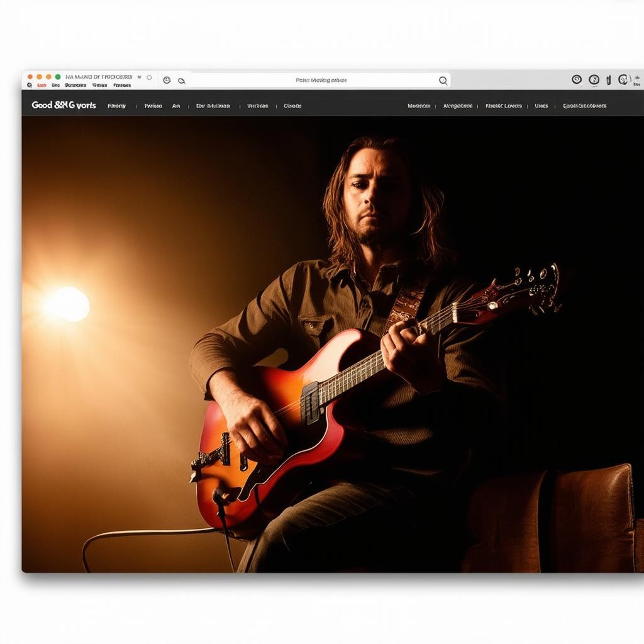Open the "Doc" bookmark in bookmarks bar
This screenshot has width=644, height=644.
click(55, 85)
